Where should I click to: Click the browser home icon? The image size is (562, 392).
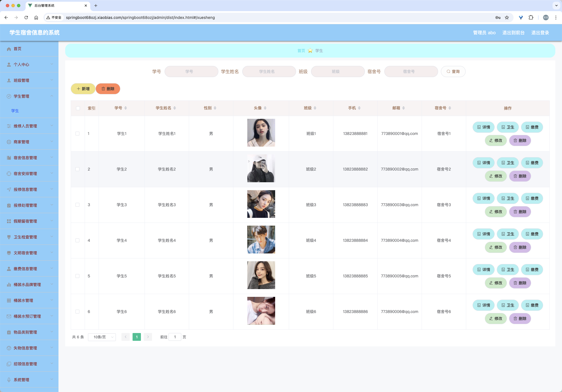point(36,18)
